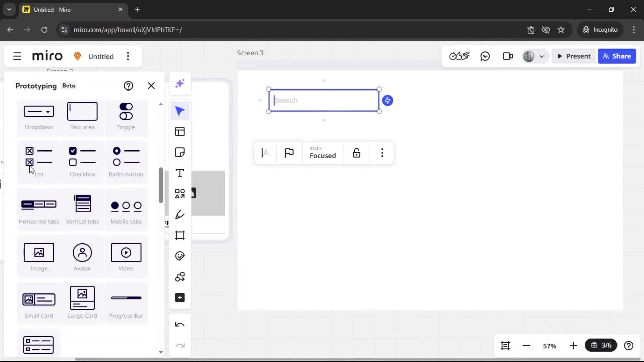Select the Pen drawing tool
The height and width of the screenshot is (362, 644).
pyautogui.click(x=180, y=215)
